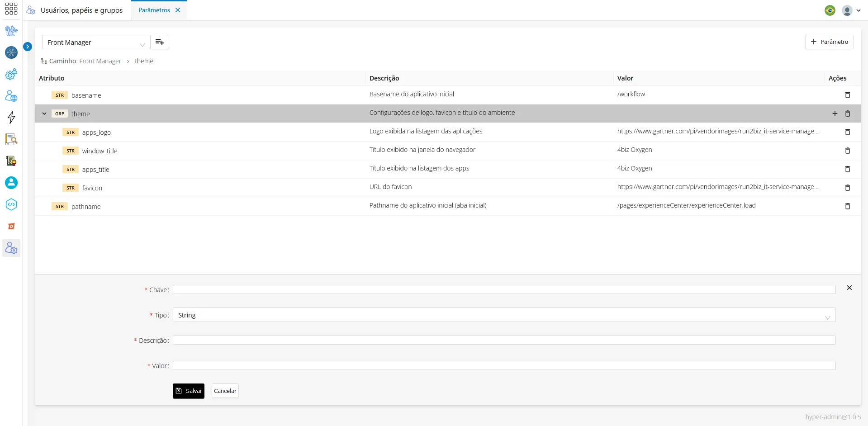Open the user-with-globe app in sidebar
The width and height of the screenshot is (868, 426).
(x=11, y=96)
